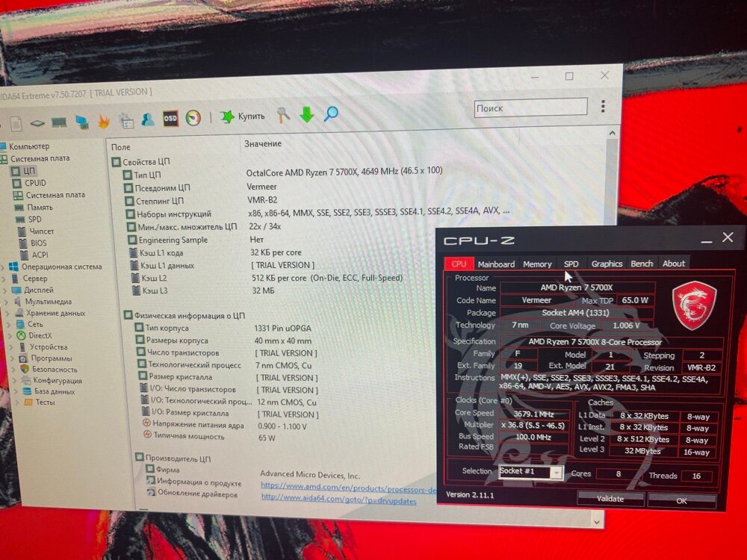
Task: Switch to About tab in CPU-Z
Action: click(673, 264)
